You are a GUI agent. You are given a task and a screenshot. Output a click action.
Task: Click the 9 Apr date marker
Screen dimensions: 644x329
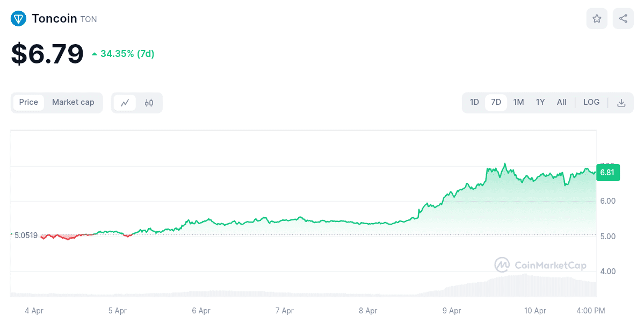pos(452,311)
